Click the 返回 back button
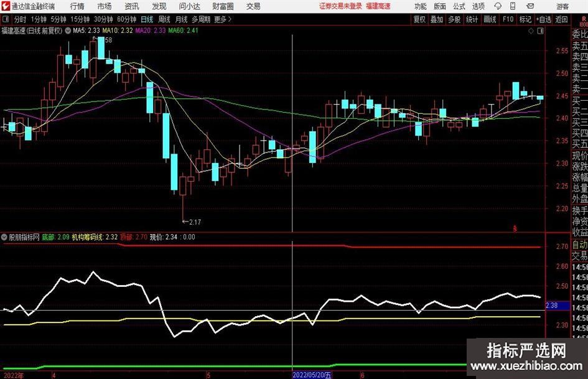Image resolution: width=588 pixels, height=379 pixels. pos(561,19)
